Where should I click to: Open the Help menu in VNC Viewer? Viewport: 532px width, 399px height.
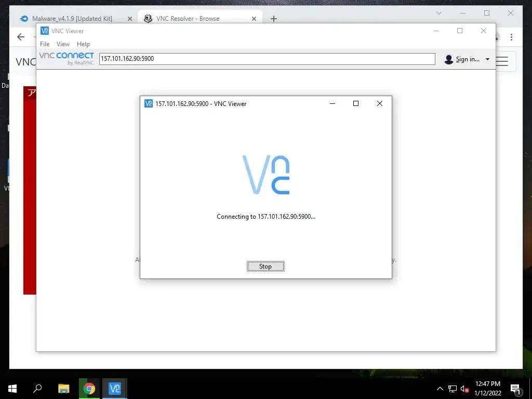point(83,44)
